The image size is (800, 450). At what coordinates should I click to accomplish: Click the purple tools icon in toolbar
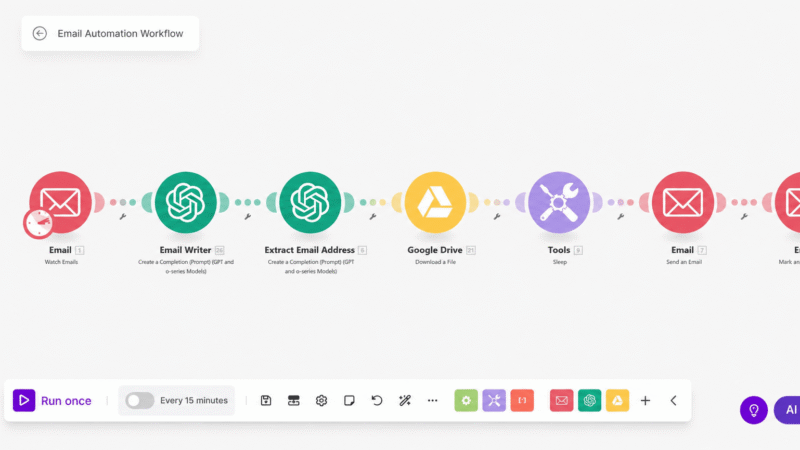[494, 401]
